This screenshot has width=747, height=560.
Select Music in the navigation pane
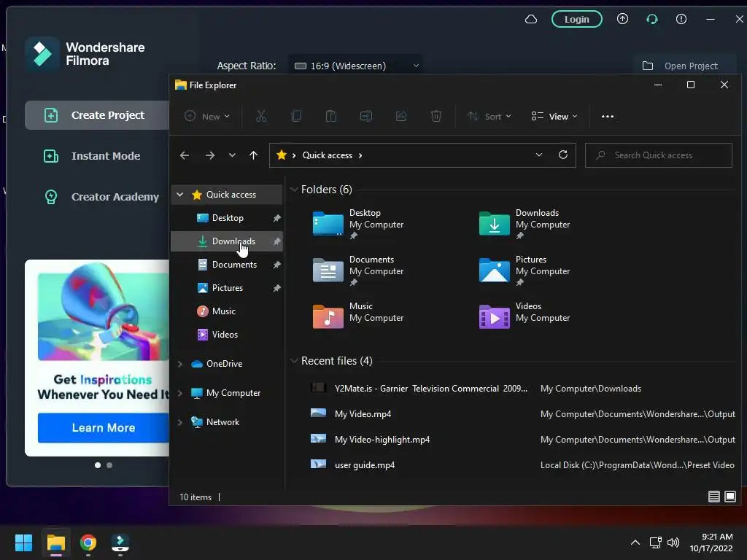(227, 311)
